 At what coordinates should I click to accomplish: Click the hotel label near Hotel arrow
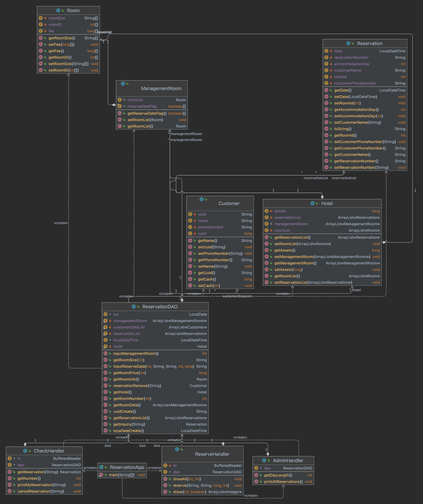pos(356,290)
